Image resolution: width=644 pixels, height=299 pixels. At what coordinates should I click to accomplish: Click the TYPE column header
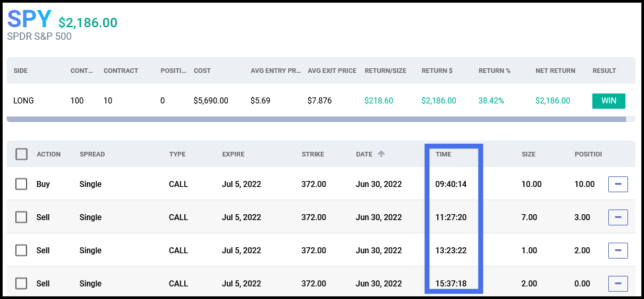click(x=177, y=154)
